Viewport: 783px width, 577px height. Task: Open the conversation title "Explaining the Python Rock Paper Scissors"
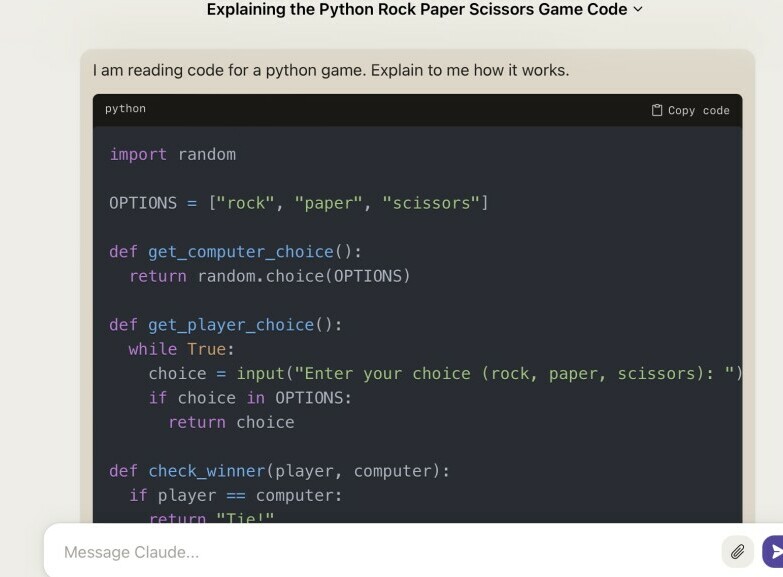416,10
